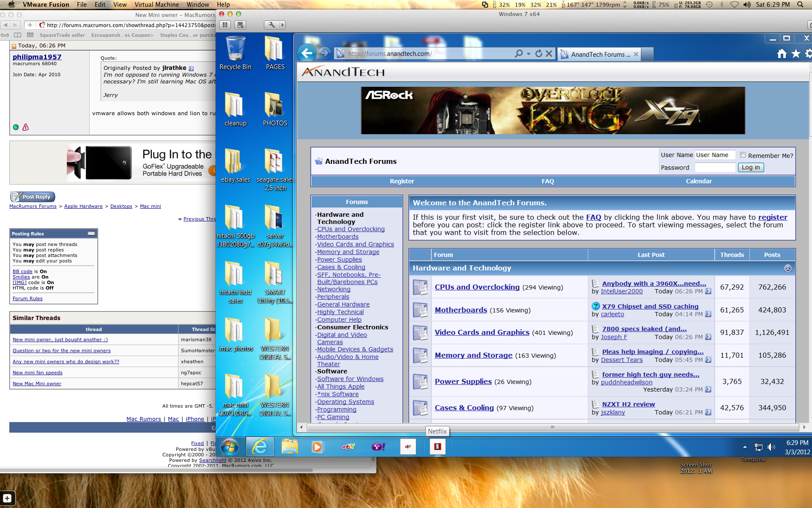
Task: Click the VMware pause virtual machine button
Action: [225, 25]
